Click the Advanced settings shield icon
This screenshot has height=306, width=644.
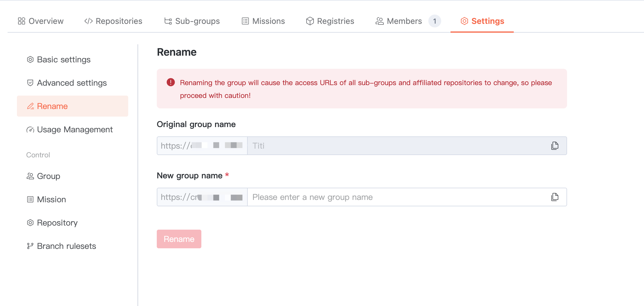[30, 83]
